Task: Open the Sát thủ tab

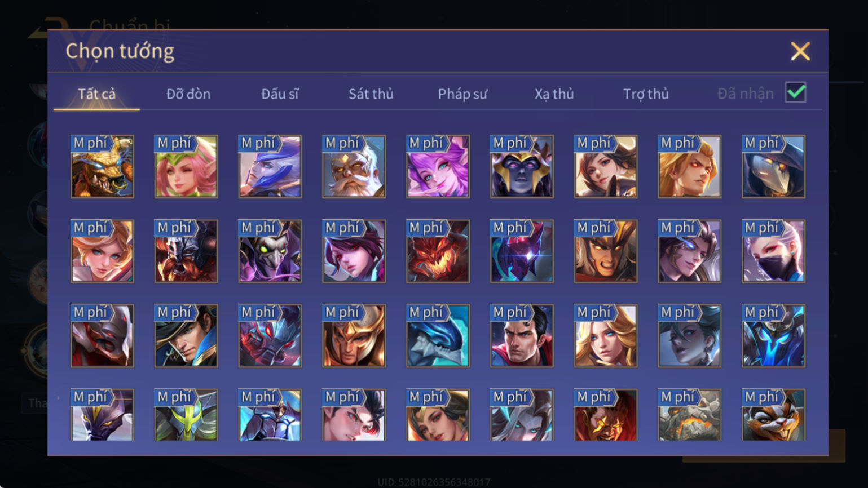Action: click(371, 94)
